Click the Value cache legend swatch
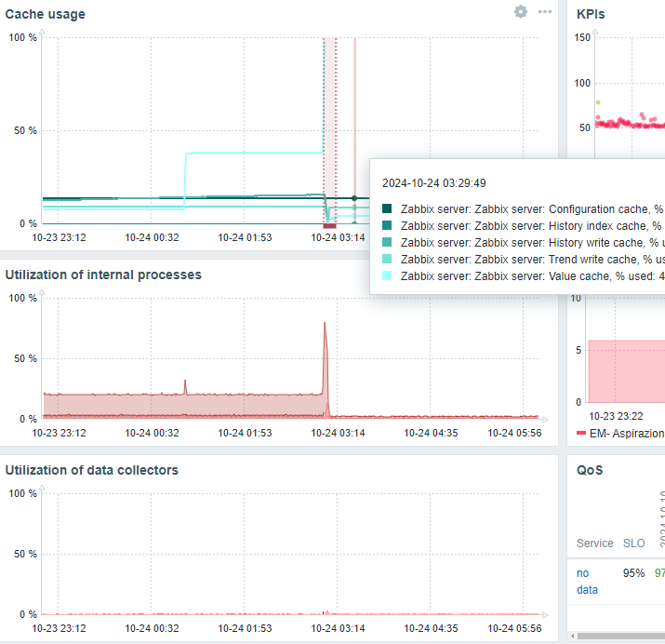 point(386,275)
